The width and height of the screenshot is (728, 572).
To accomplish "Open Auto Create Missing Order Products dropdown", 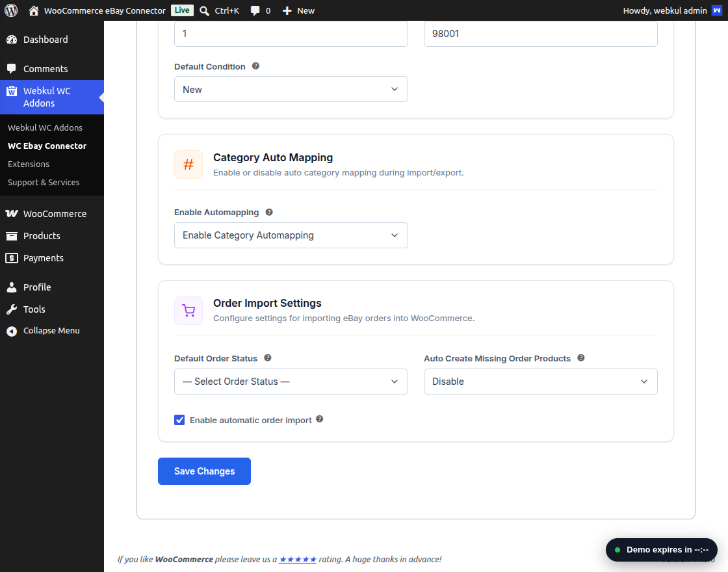I will coord(540,382).
